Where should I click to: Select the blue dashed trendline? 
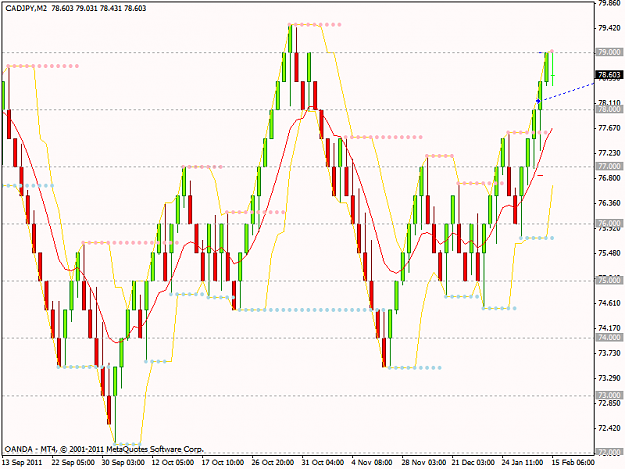pyautogui.click(x=567, y=92)
